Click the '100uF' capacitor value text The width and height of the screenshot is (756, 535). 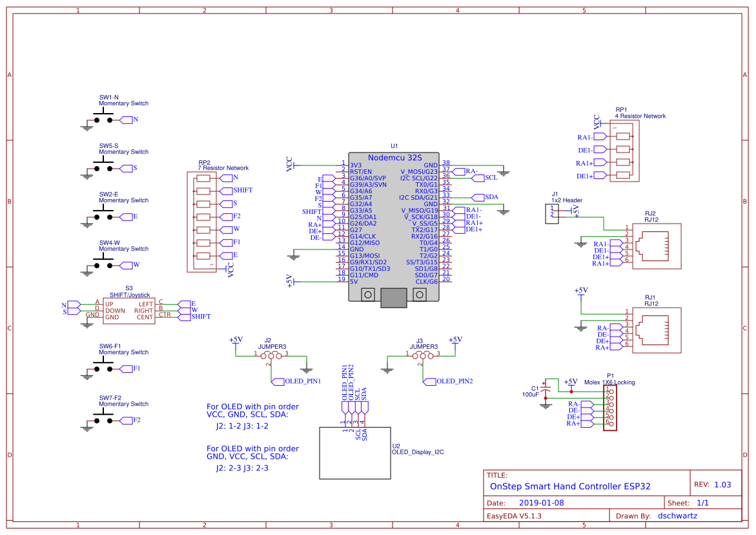coord(530,395)
